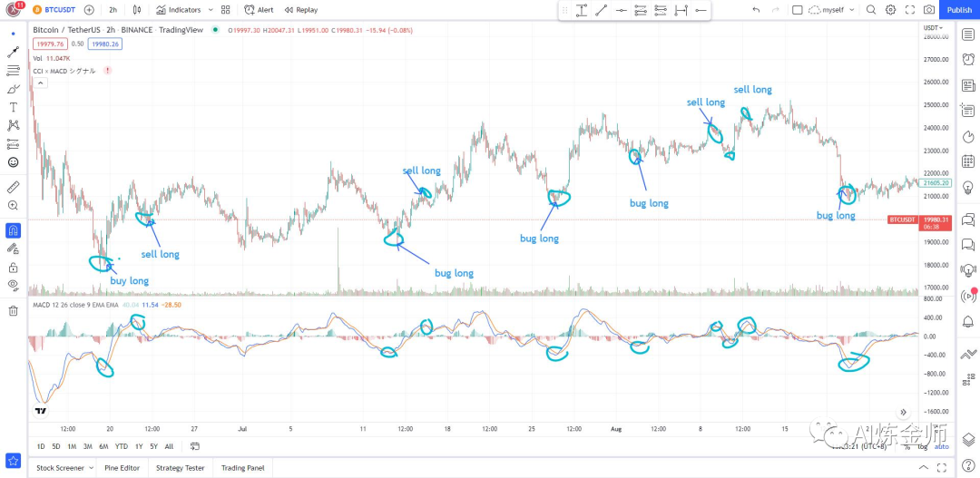This screenshot has height=478, width=980.
Task: Select the Text tool in left sidebar
Action: click(x=13, y=107)
